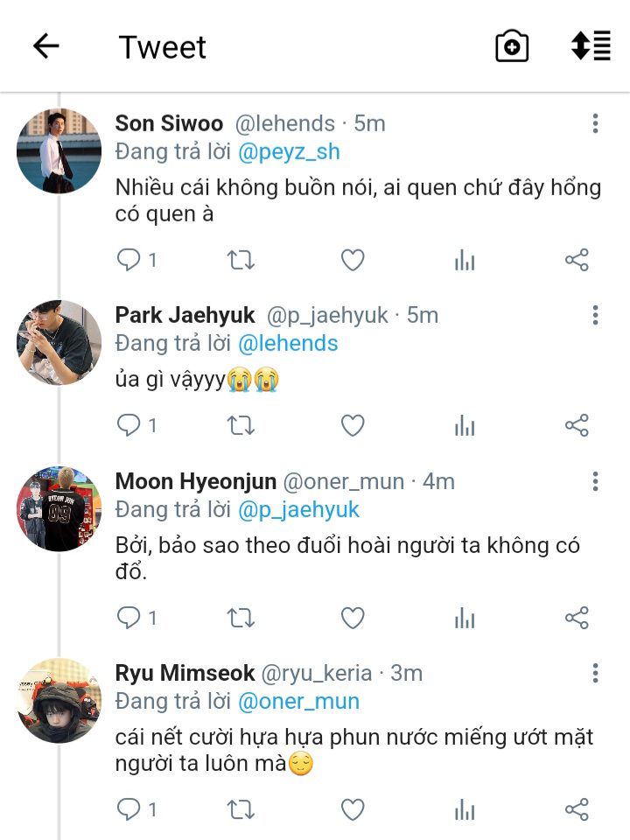
Task: Share Son Siwoo's tweet
Action: pyautogui.click(x=577, y=260)
